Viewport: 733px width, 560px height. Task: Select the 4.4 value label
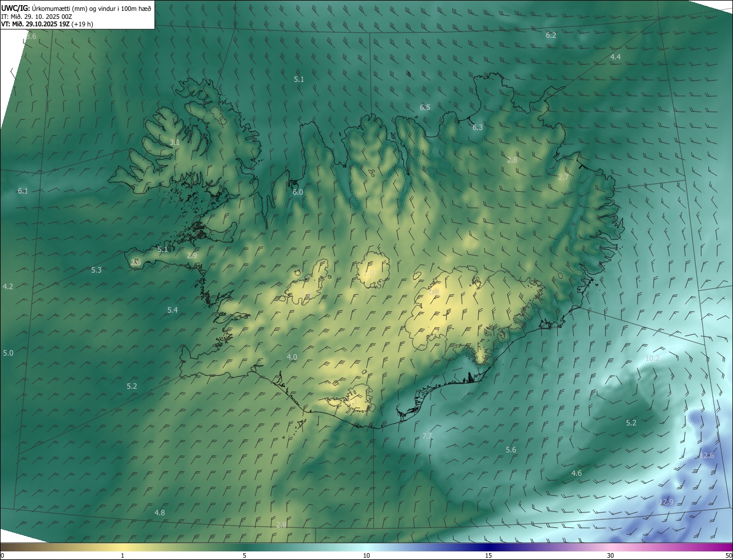(615, 57)
